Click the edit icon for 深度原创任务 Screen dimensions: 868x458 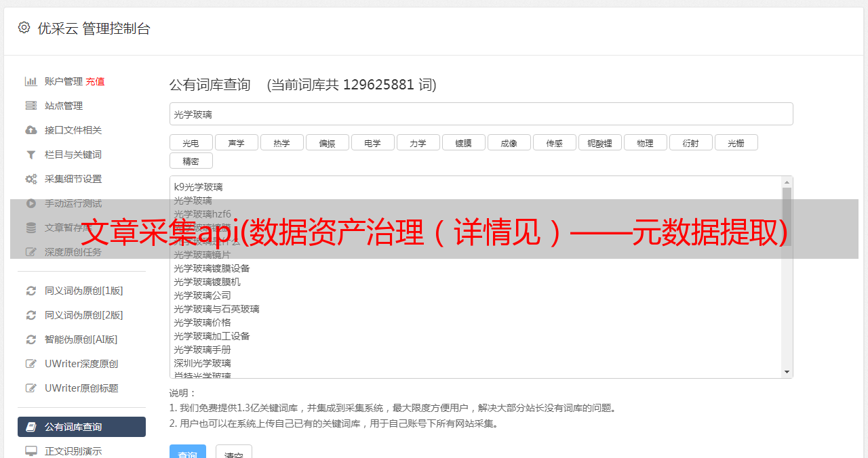[x=31, y=252]
